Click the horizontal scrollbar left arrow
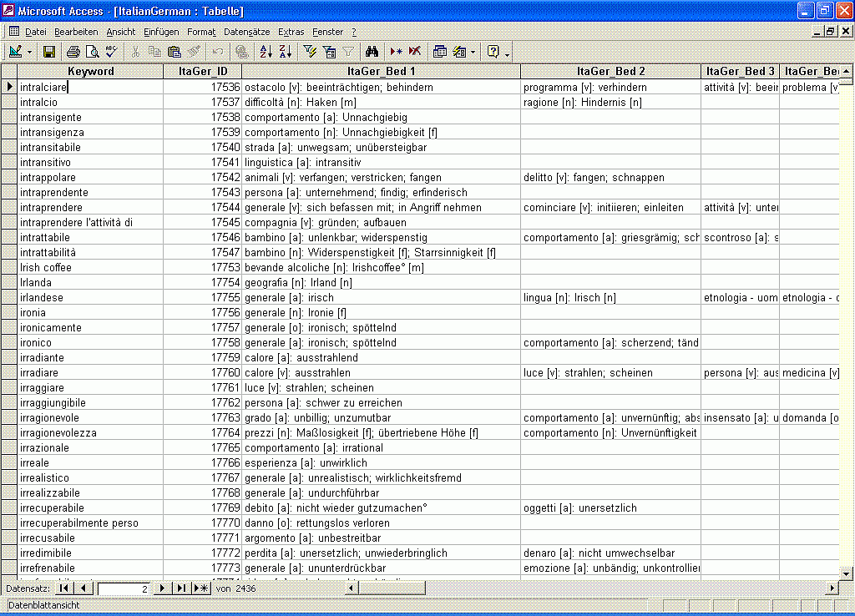 pos(352,588)
